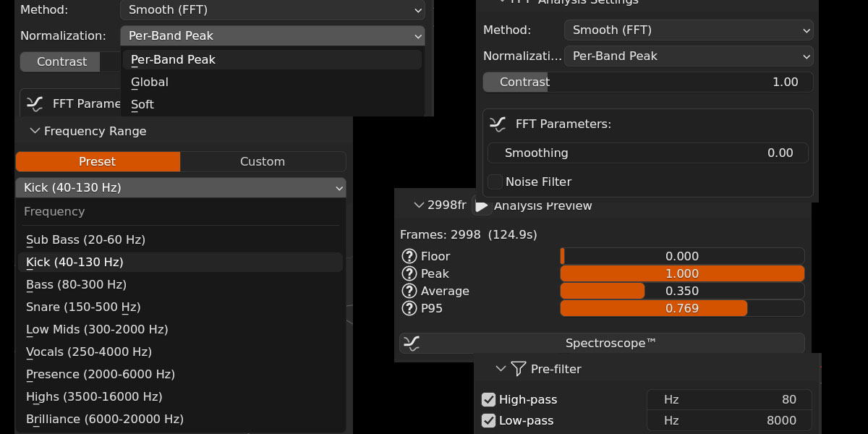The height and width of the screenshot is (434, 868).
Task: Click the P95 help question mark
Action: pos(409,308)
